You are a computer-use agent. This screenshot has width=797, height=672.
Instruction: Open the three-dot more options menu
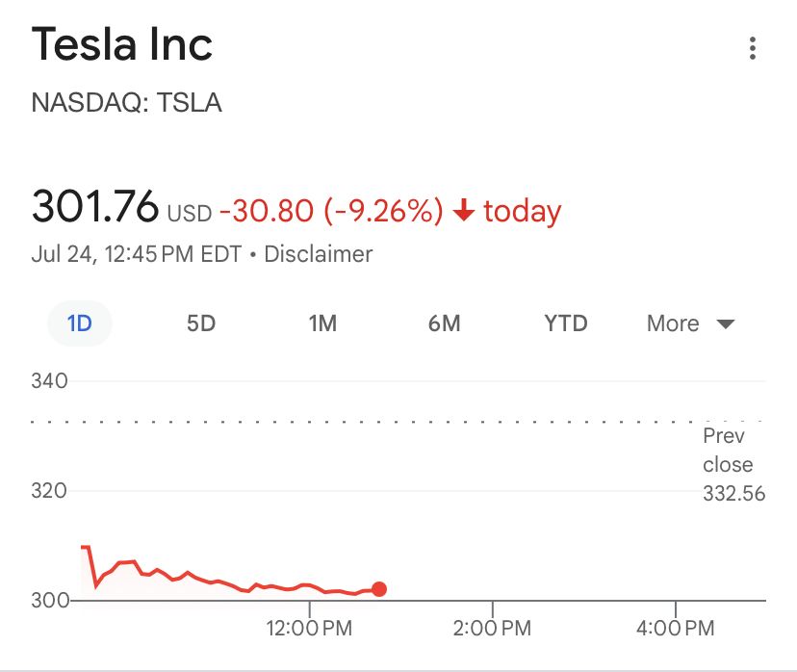click(753, 48)
